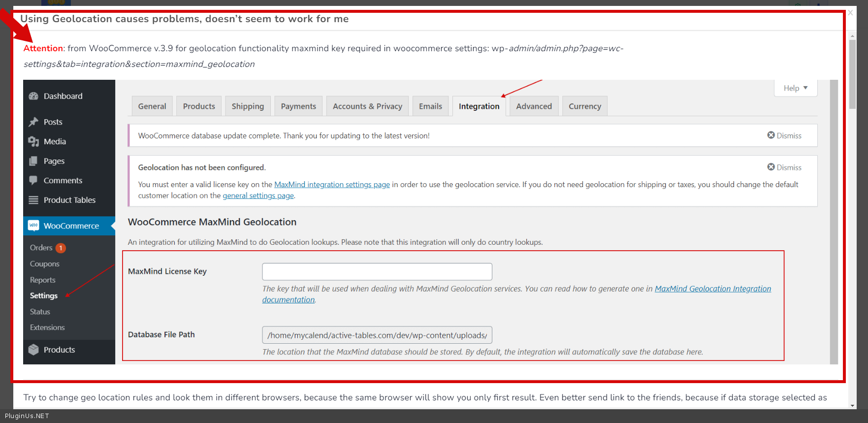This screenshot has width=868, height=423.
Task: Click the MaxMind License Key field
Action: point(377,272)
